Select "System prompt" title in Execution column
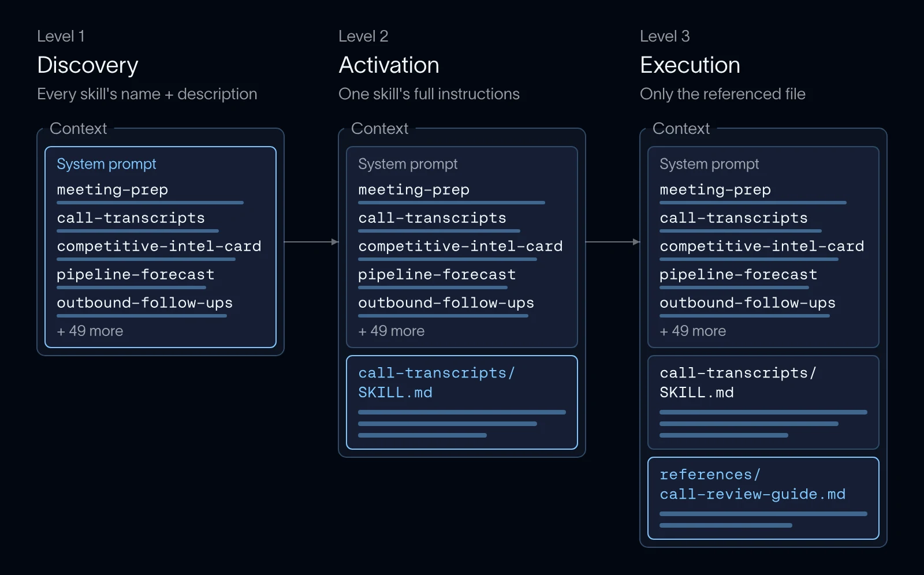This screenshot has height=575, width=924. (x=709, y=164)
